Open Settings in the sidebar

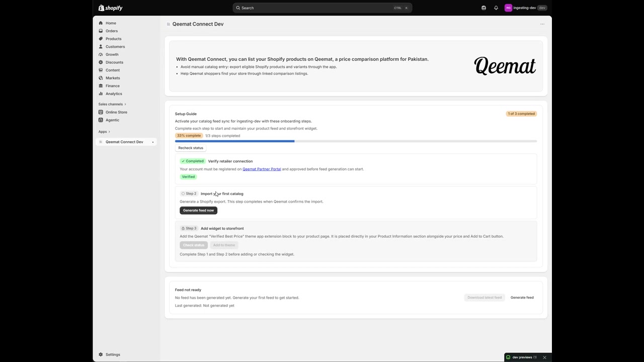tap(113, 354)
